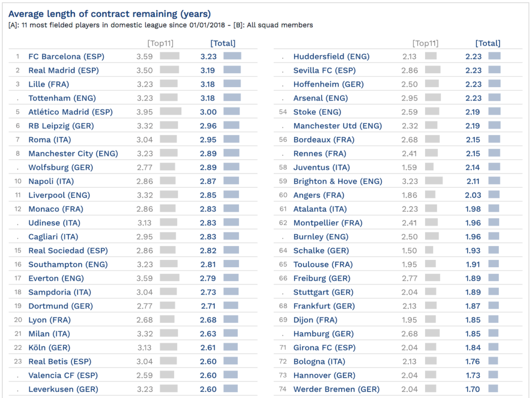Image resolution: width=532 pixels, height=398 pixels.
Task: Click Valencia CF (ESP) team name
Action: pos(63,376)
